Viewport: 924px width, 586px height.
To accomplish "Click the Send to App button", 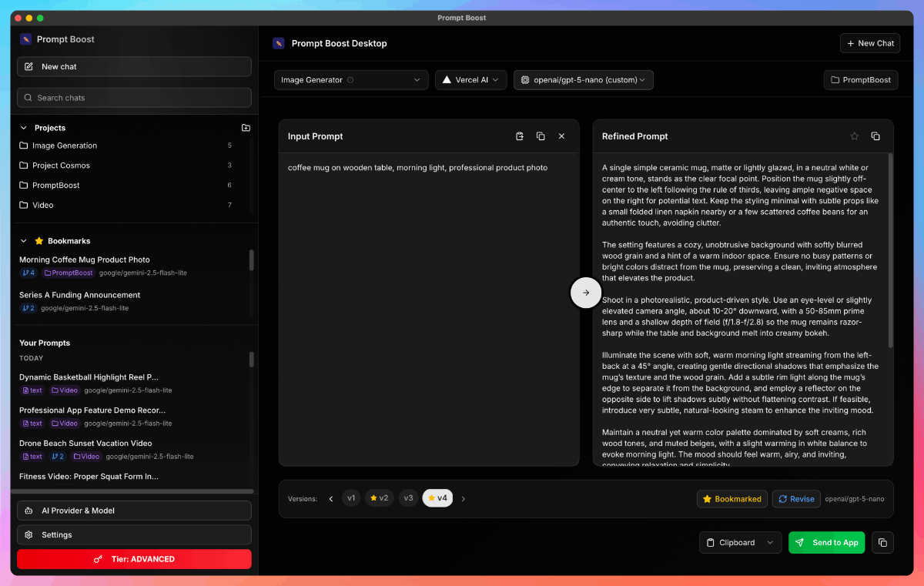I will tap(826, 542).
